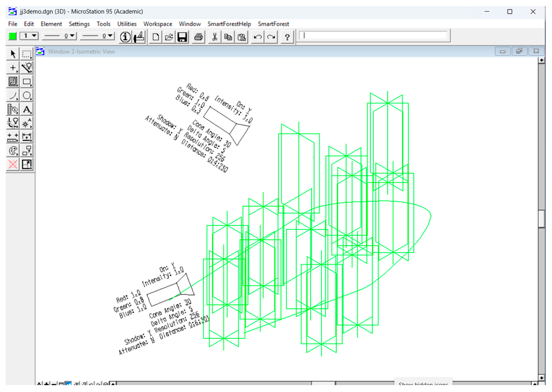
Task: Click the green active color swatch
Action: coord(13,36)
